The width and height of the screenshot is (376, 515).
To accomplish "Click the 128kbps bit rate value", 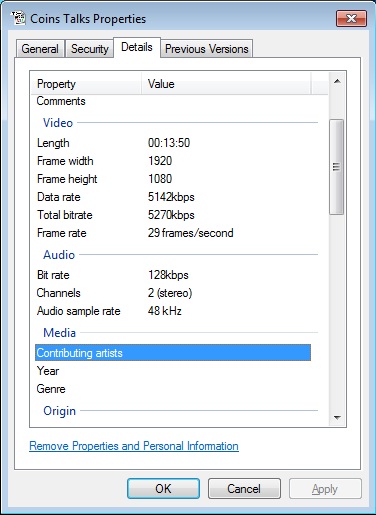I will [x=168, y=275].
